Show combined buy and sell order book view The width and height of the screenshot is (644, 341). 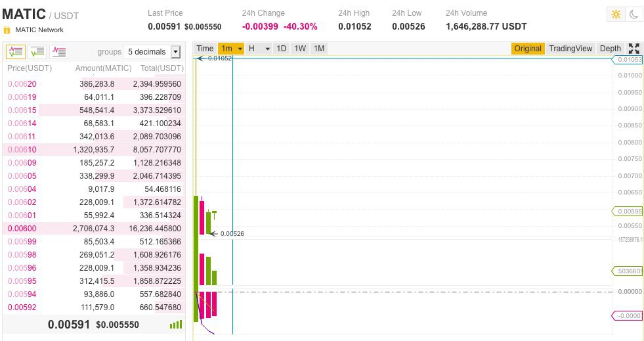(16, 52)
